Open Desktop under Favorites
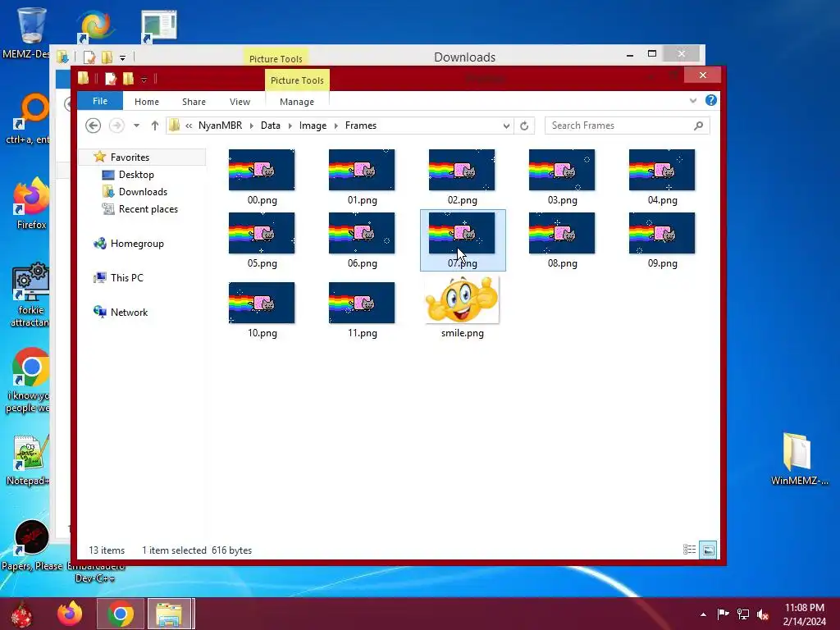 tap(136, 175)
